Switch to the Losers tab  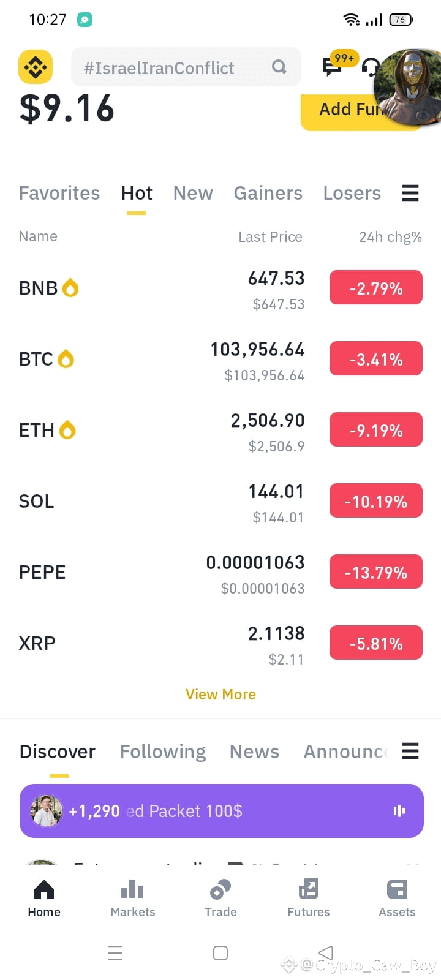tap(352, 193)
